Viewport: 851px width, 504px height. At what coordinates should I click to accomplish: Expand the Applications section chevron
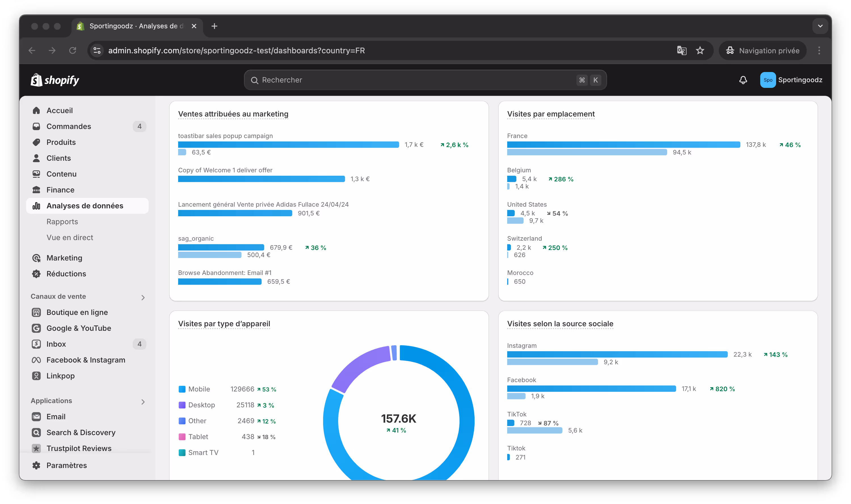click(143, 402)
